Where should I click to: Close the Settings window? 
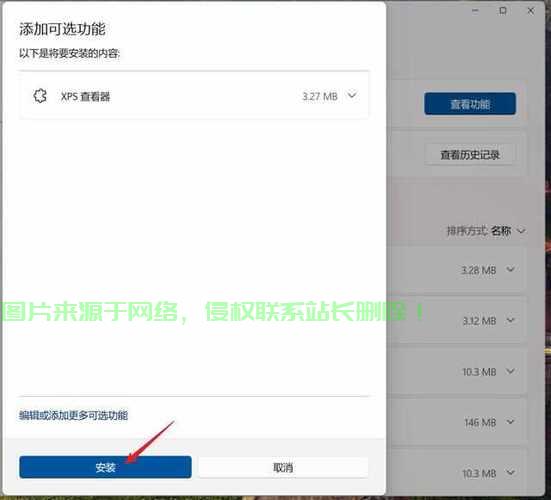pos(531,11)
